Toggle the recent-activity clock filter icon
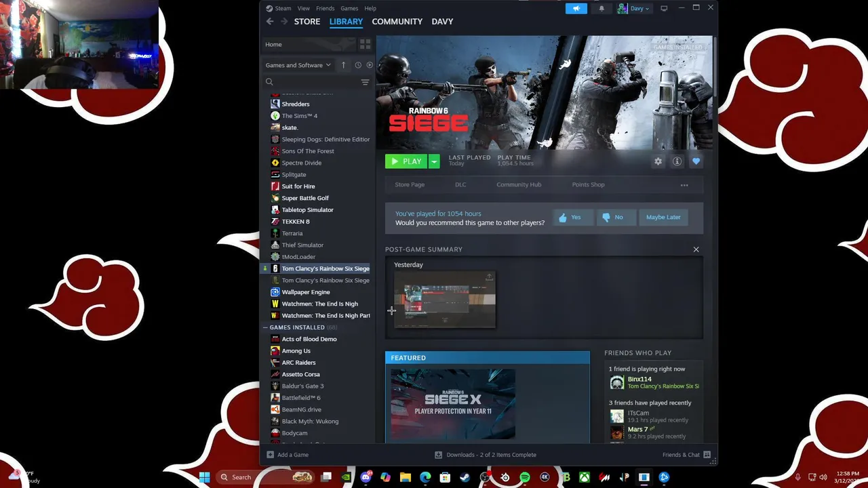The width and height of the screenshot is (868, 488). 358,65
